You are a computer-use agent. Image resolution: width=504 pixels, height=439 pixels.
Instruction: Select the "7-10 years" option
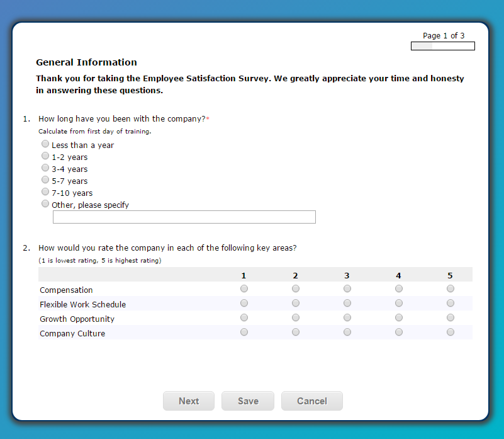(45, 191)
